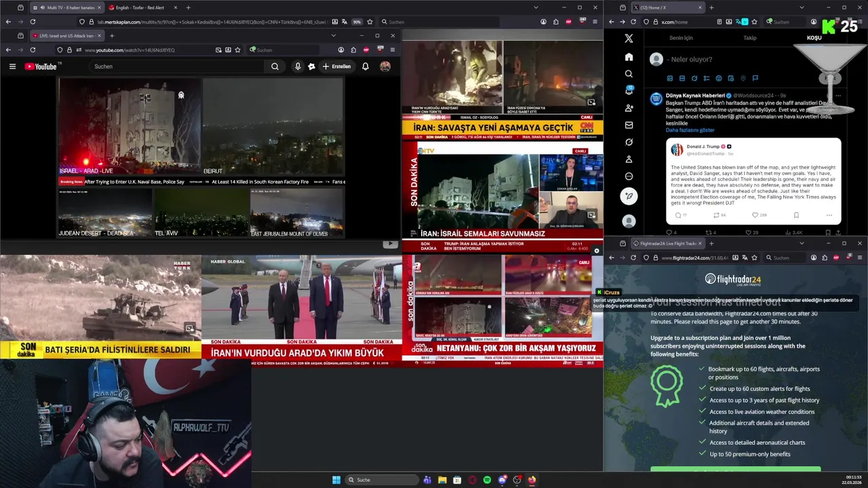868x488 pixels.
Task: Open Discord from the taskbar
Action: 502,480
